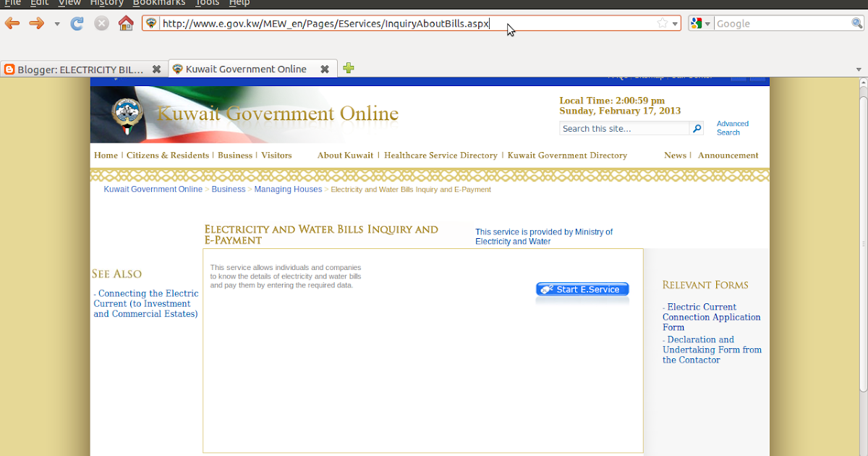Click the Business breadcrumb link
The height and width of the screenshot is (456, 868).
229,189
